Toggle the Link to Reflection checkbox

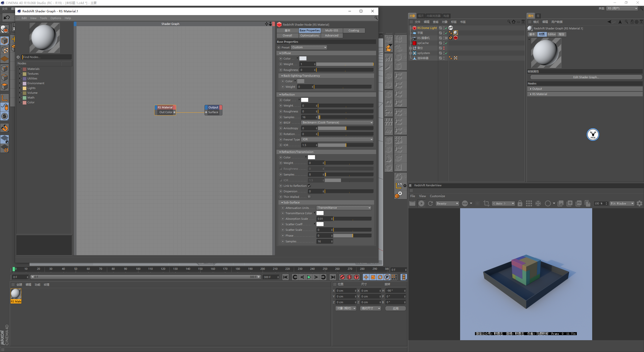309,186
